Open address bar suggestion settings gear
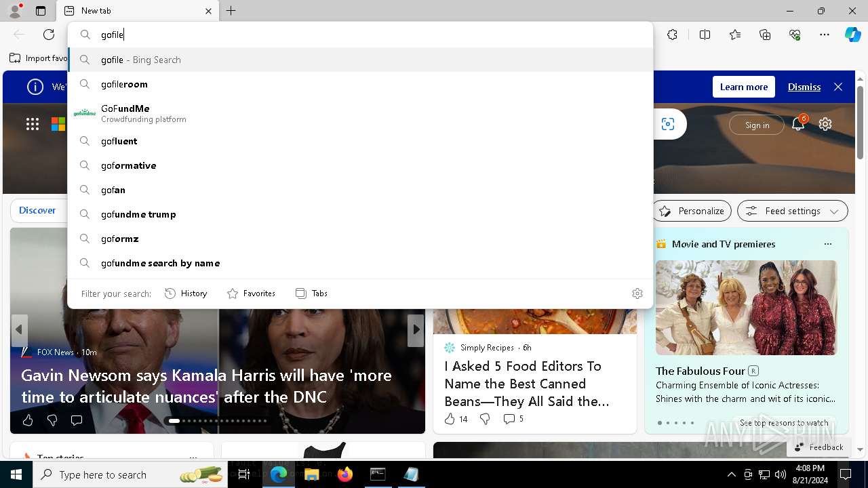Screen dimensions: 868x488 tap(637, 293)
